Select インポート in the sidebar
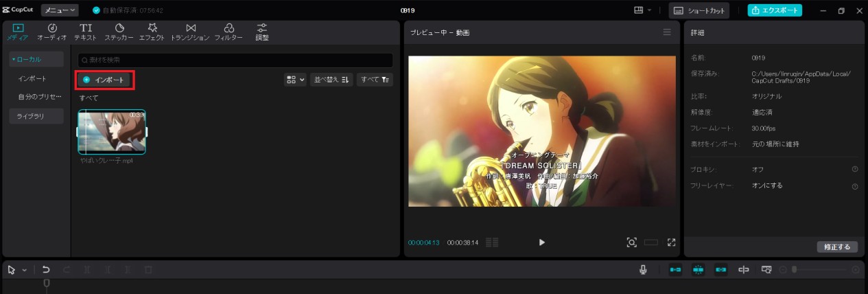Image resolution: width=868 pixels, height=294 pixels. tap(32, 78)
